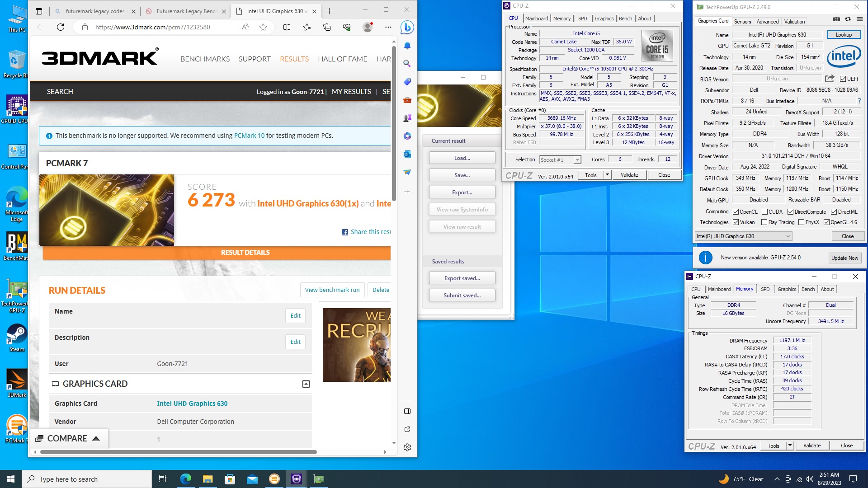Image resolution: width=868 pixels, height=488 pixels.
Task: Click View benchmark run button
Action: 332,290
